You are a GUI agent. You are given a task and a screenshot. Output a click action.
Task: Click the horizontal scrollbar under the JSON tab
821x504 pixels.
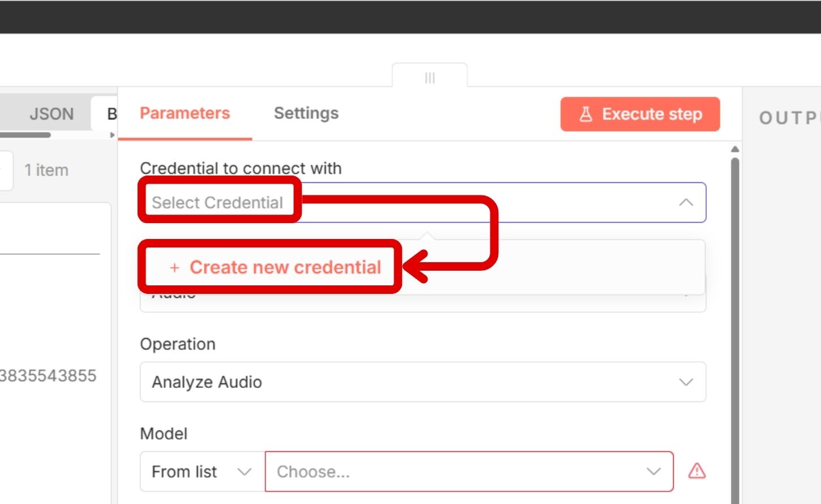click(x=25, y=135)
